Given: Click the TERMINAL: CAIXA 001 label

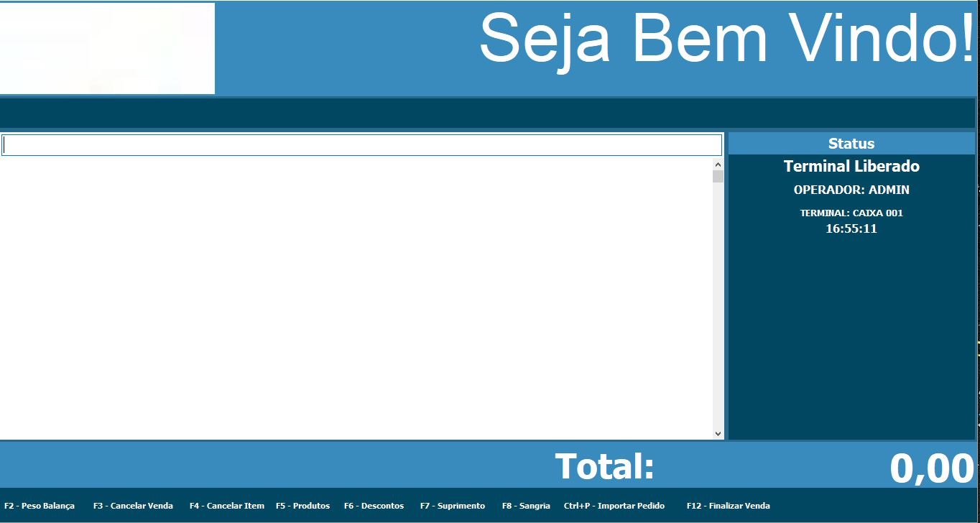Looking at the screenshot, I should 851,213.
